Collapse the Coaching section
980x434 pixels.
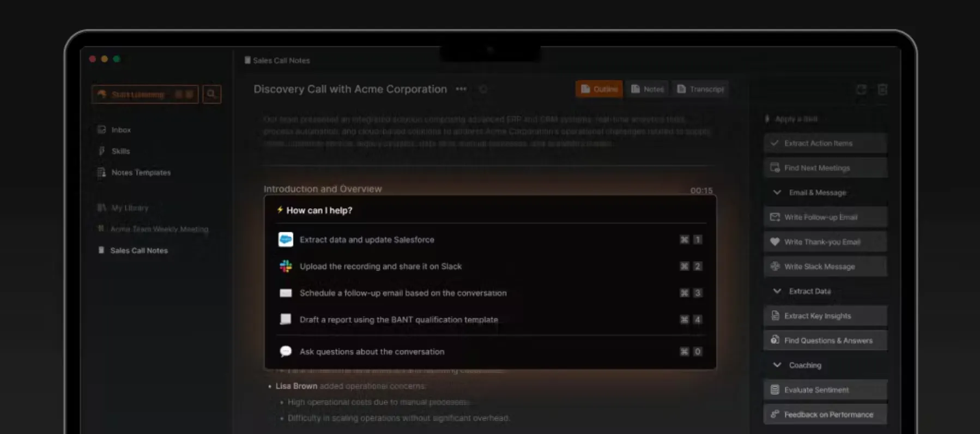[x=777, y=365]
